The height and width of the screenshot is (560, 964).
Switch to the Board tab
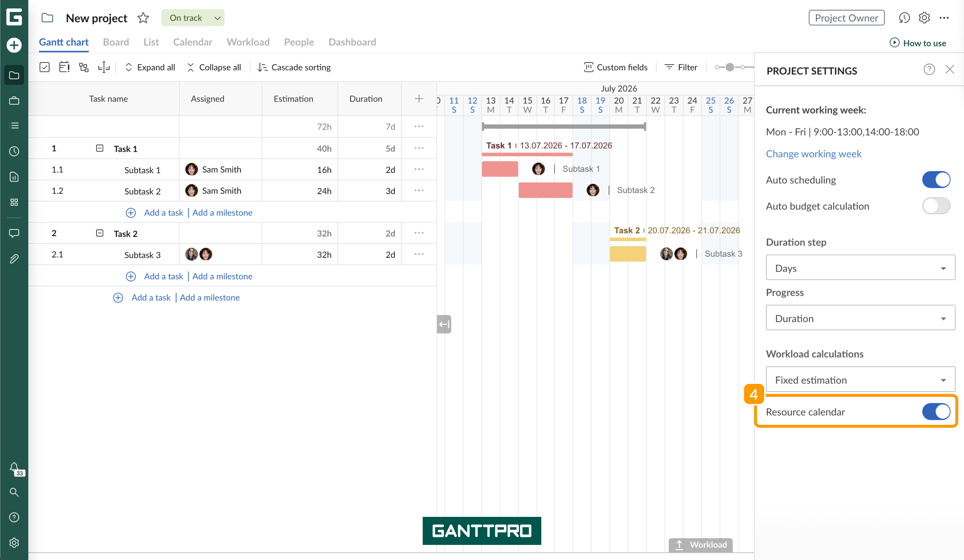[x=116, y=42]
